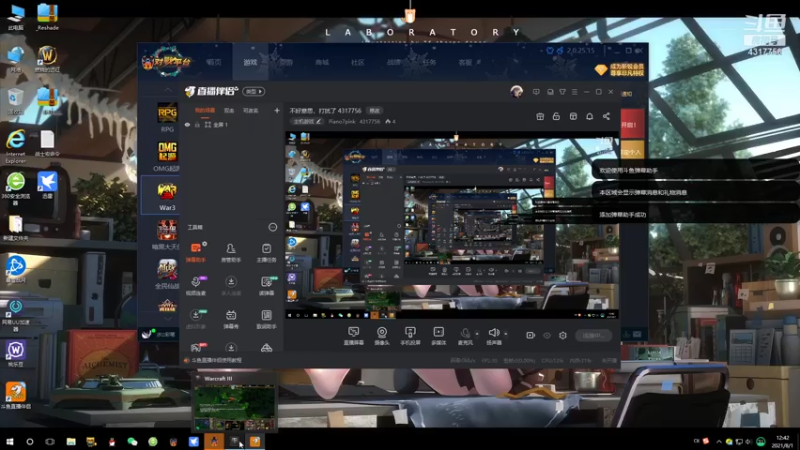
Task: Expand the mode dropdown beside 直播伴侣 logo
Action: coord(253,91)
